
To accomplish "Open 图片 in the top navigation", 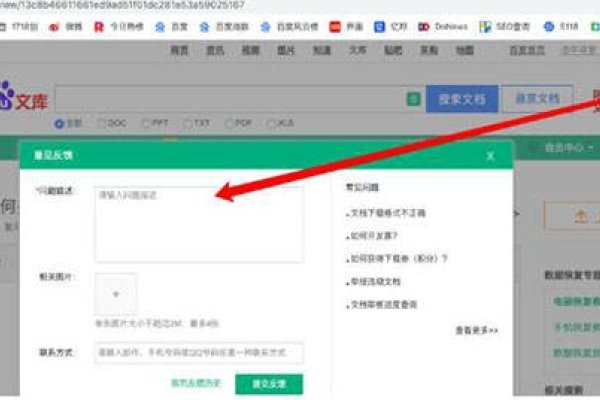I will [x=286, y=50].
